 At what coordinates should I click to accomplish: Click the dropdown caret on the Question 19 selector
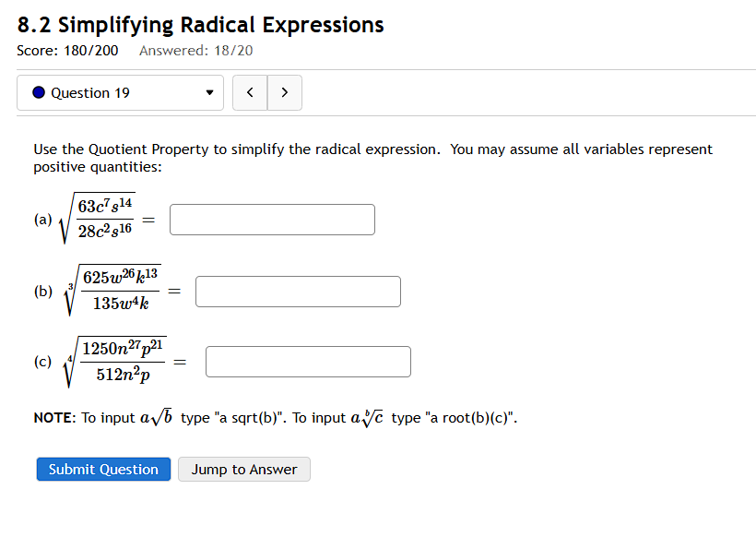pyautogui.click(x=210, y=93)
